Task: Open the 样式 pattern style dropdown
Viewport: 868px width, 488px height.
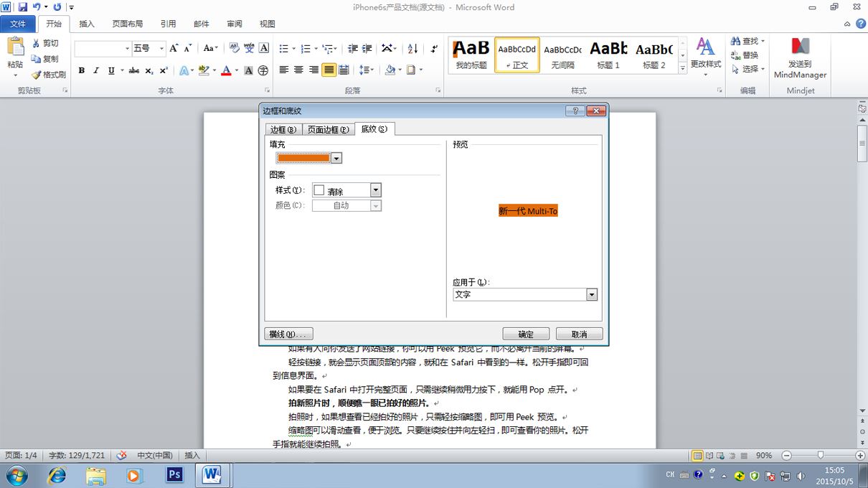Action: (x=375, y=190)
